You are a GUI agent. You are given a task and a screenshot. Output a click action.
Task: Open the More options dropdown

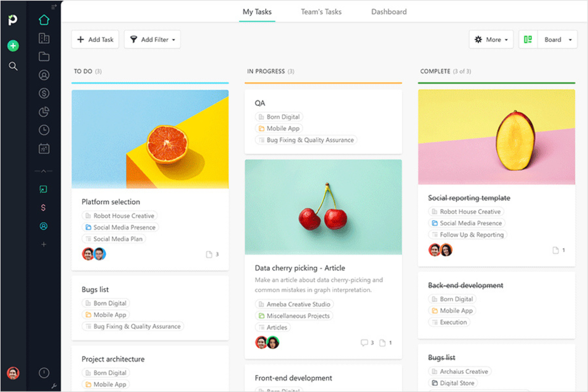click(x=491, y=39)
